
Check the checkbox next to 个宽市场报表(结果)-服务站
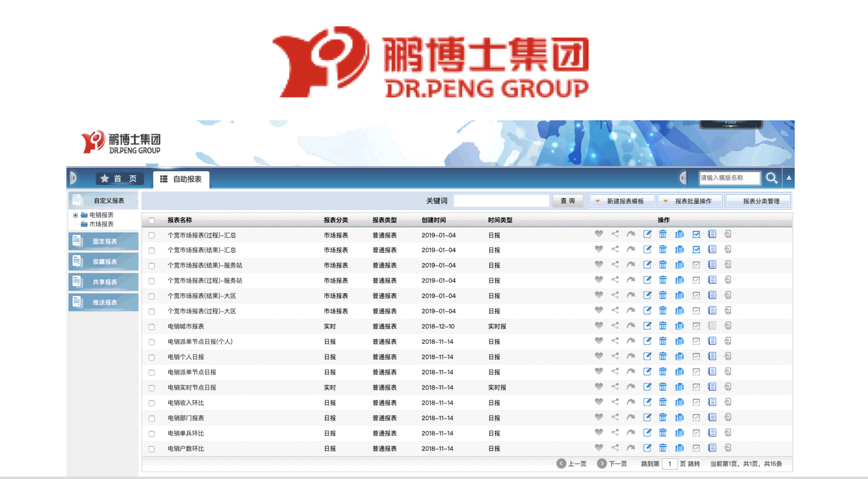click(152, 265)
